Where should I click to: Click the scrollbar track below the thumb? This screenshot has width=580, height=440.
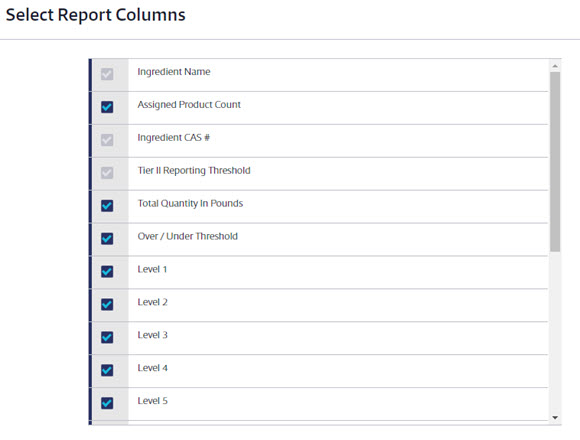[x=555, y=332]
